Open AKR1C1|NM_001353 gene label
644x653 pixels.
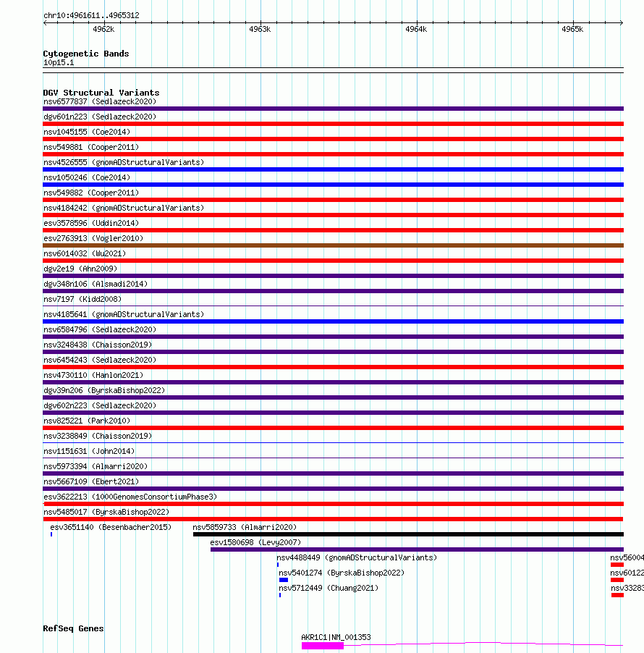click(x=336, y=637)
